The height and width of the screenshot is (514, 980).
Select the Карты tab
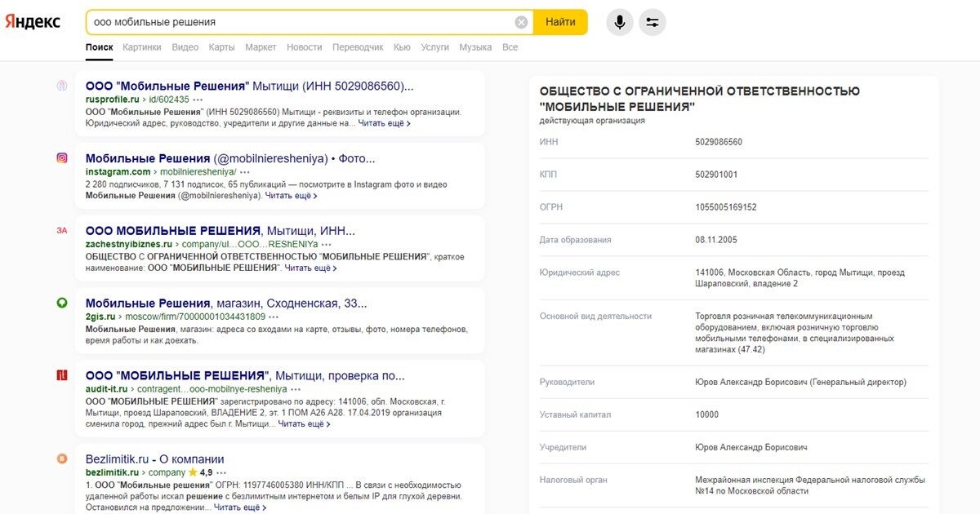click(221, 47)
